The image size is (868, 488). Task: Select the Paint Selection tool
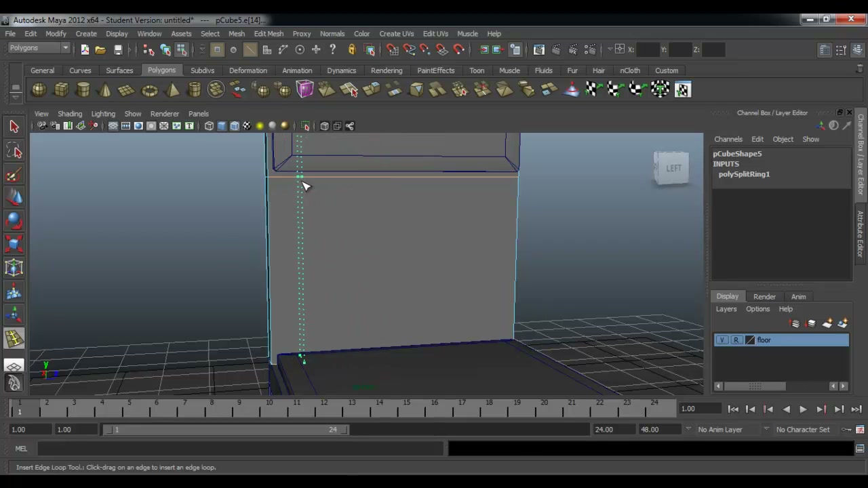point(14,176)
